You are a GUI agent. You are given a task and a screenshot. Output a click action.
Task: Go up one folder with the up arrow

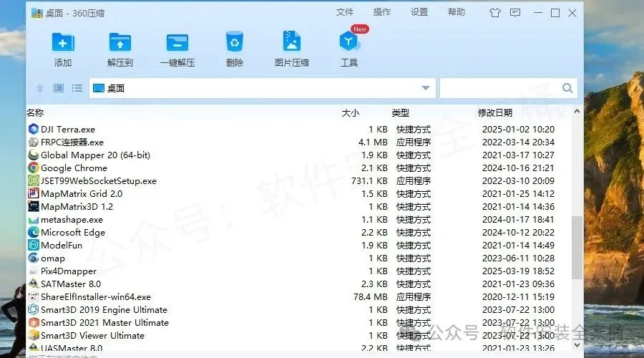coord(40,88)
